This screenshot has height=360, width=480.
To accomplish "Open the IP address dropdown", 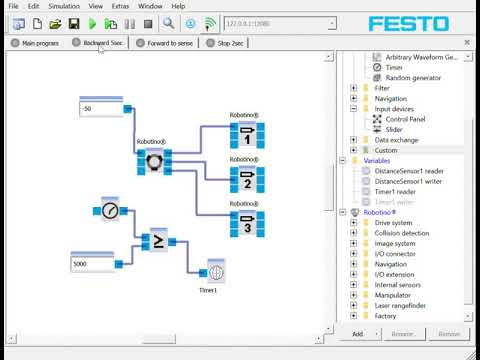I will coord(332,24).
